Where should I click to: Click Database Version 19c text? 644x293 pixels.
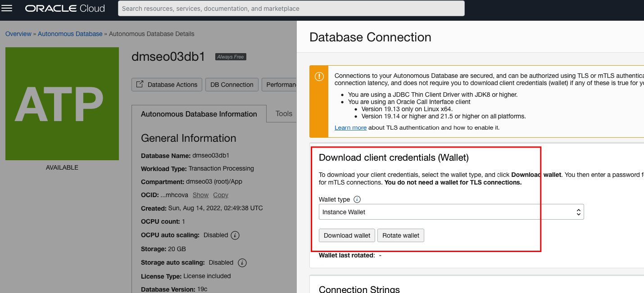point(174,289)
